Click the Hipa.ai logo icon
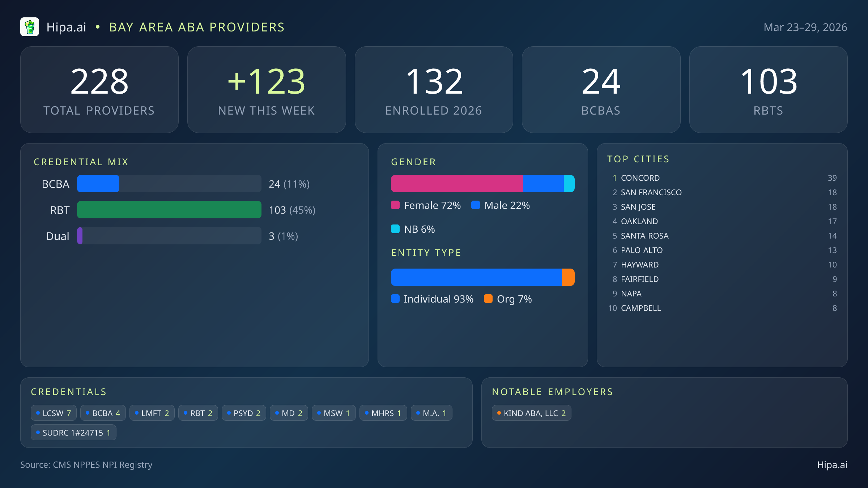This screenshot has width=868, height=488. click(29, 27)
